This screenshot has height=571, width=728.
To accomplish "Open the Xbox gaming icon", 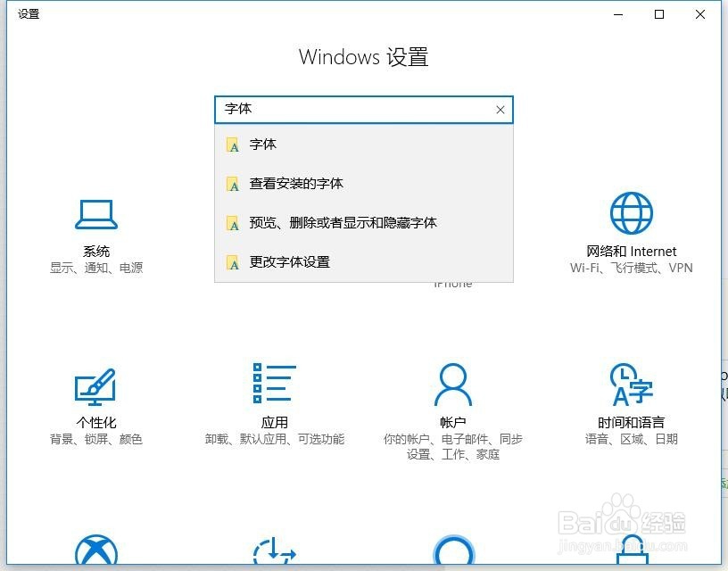I will coord(96,550).
